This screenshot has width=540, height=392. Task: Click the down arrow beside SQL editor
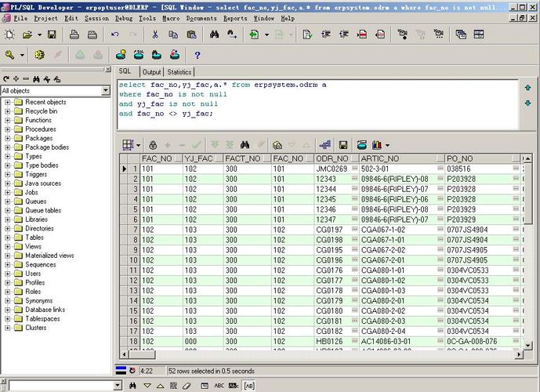coord(527,103)
